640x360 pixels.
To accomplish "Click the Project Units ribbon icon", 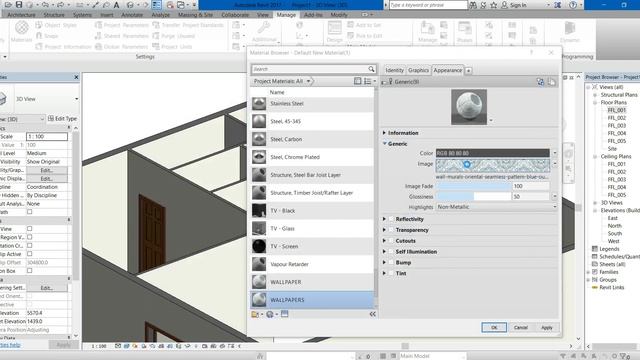I will coord(156,47).
